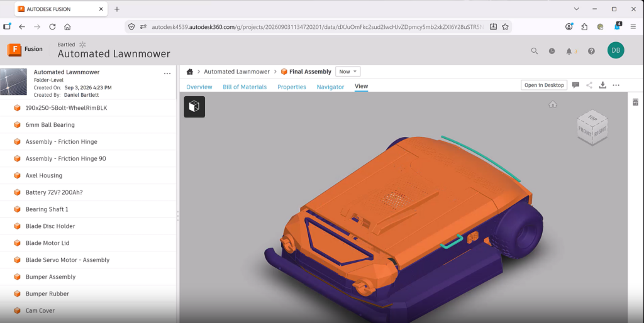This screenshot has height=323, width=644.
Task: Click the share icon
Action: point(589,85)
